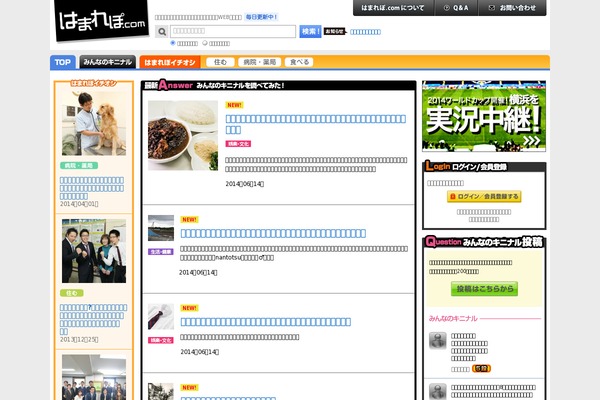Click the orange badge under first キニナル post

481,368
